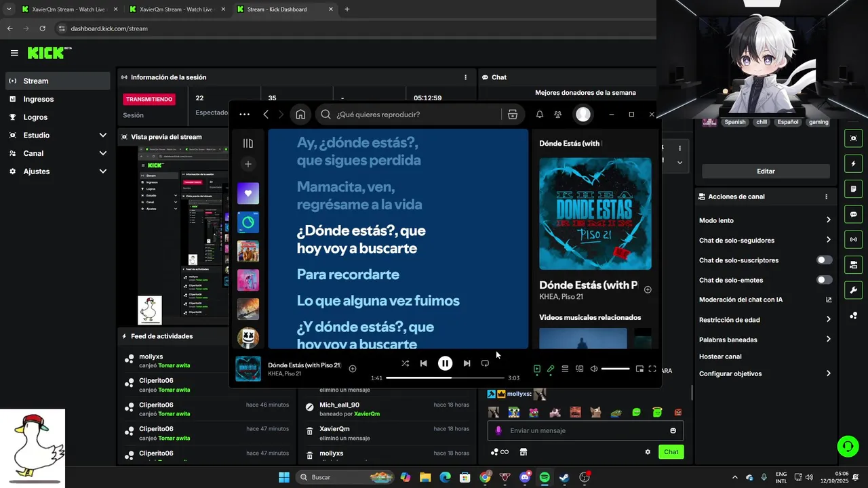Switch to first XavierQm Stream browser tab
This screenshot has width=868, height=488.
click(69, 9)
